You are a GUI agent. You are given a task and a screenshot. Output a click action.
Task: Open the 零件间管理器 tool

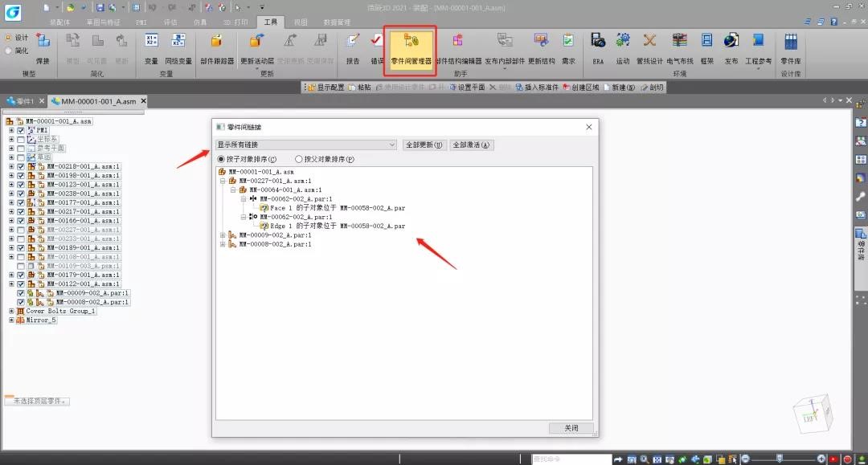tap(411, 50)
